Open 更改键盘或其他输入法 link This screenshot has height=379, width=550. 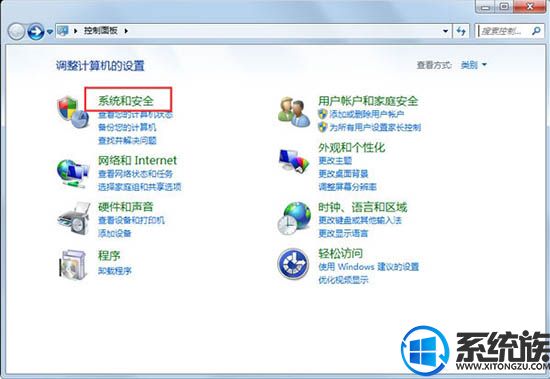360,220
